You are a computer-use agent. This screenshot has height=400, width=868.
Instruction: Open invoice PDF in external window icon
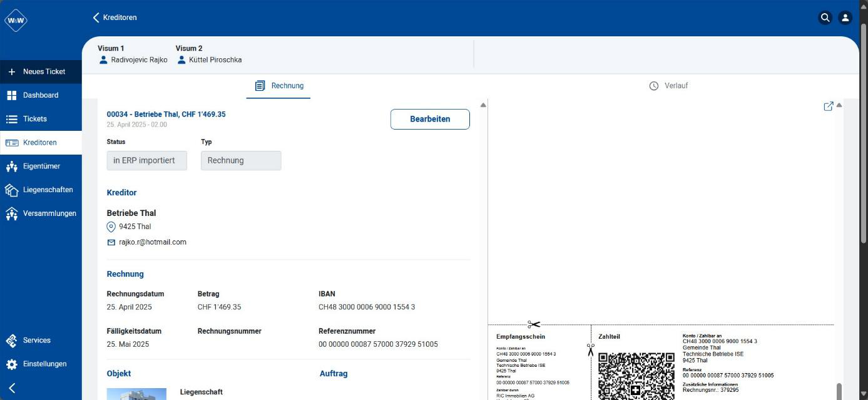click(829, 106)
